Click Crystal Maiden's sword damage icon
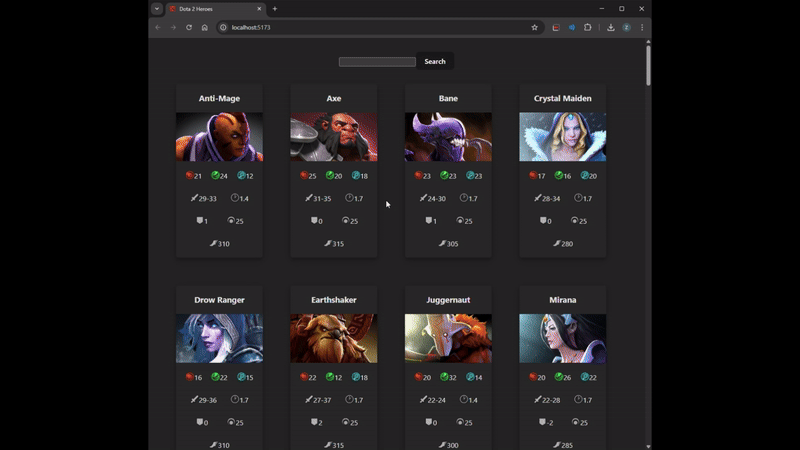This screenshot has height=450, width=800. click(537, 197)
